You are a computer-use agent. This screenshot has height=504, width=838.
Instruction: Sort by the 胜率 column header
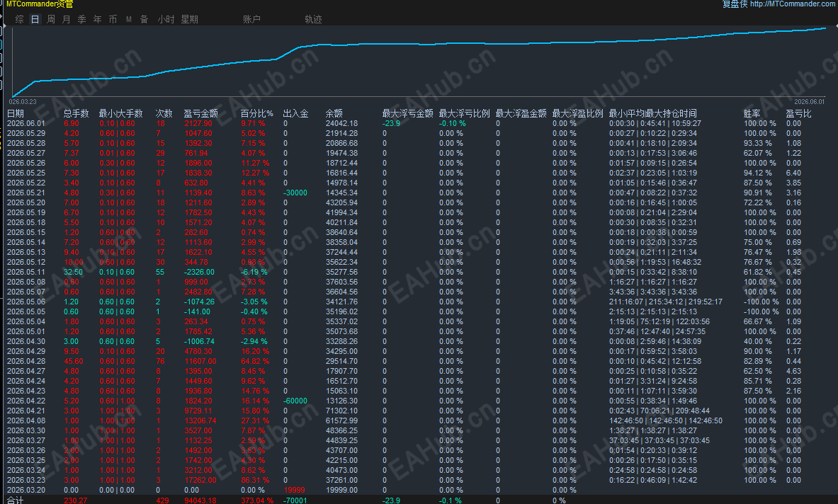pyautogui.click(x=752, y=113)
